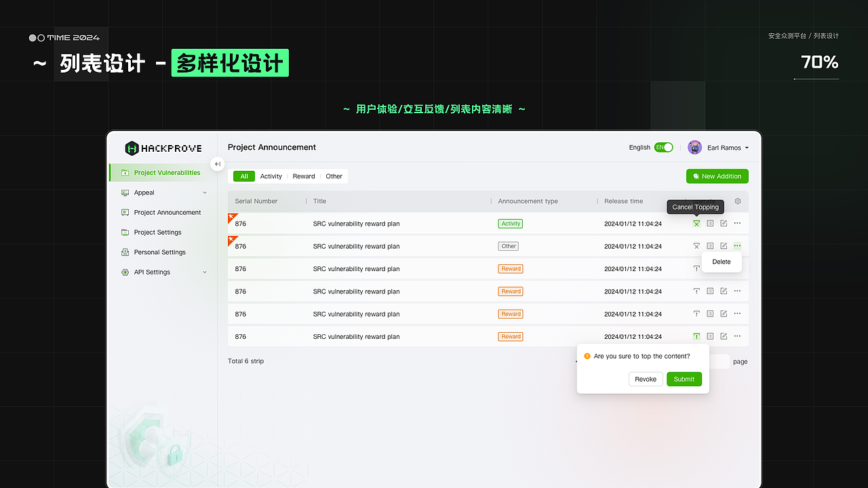Click the Project Settings sidebar icon
Viewport: 868px width, 488px height.
[x=125, y=232]
